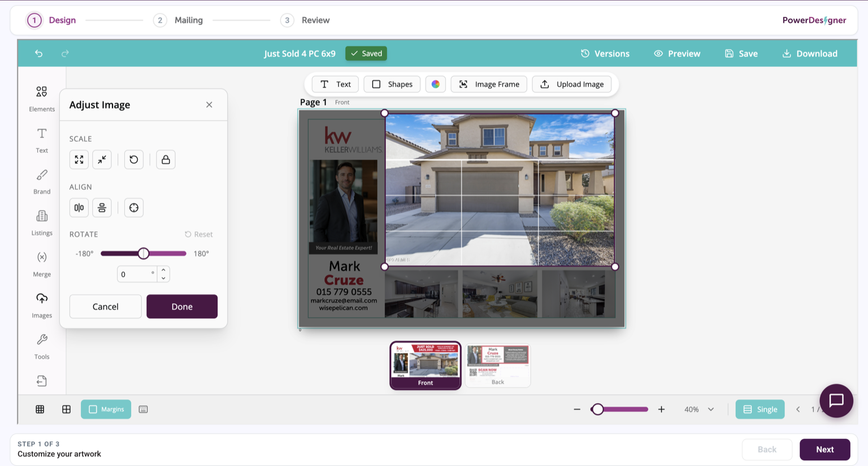
Task: Align image horizontally centered
Action: click(79, 208)
